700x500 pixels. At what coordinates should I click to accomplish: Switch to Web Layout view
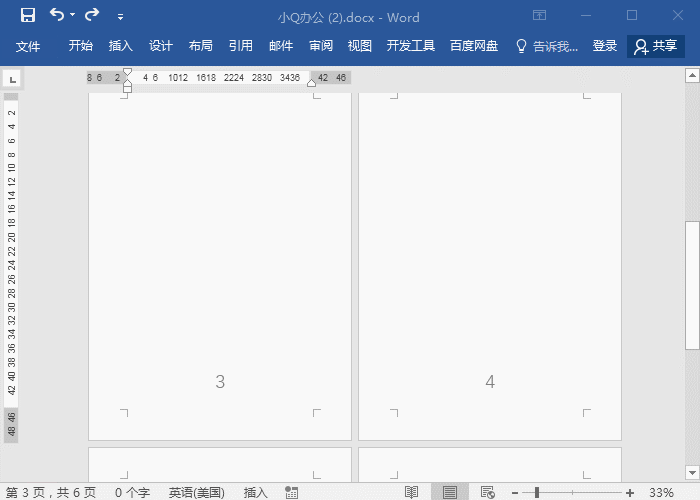coord(488,492)
